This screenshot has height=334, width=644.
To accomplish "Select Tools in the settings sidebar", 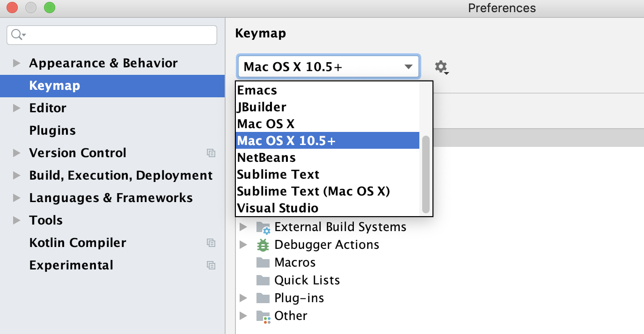I will 45,220.
